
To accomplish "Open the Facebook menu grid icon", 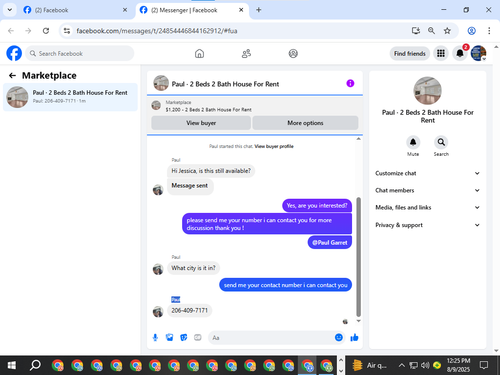I will (x=441, y=53).
